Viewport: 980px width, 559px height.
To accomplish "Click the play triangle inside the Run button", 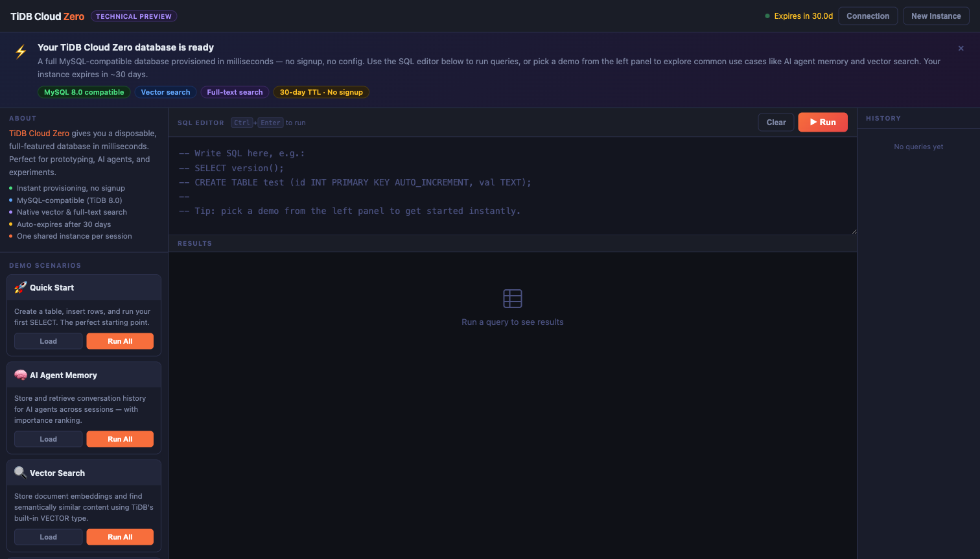I will [813, 122].
